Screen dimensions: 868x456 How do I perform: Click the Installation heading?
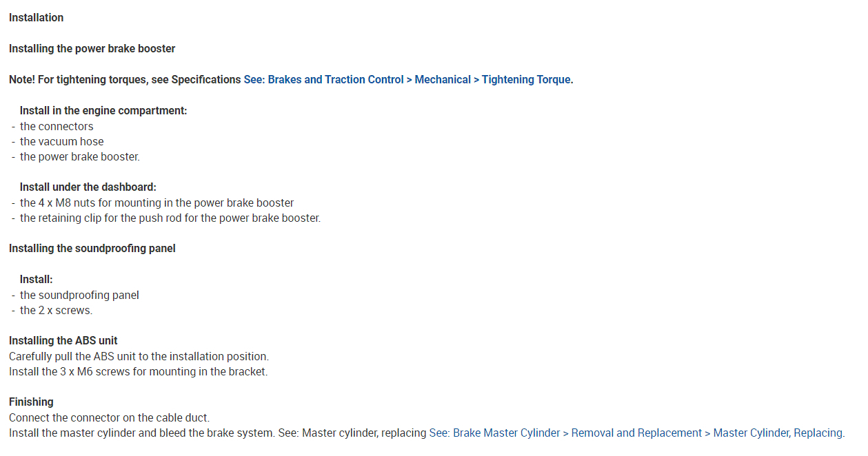[36, 18]
